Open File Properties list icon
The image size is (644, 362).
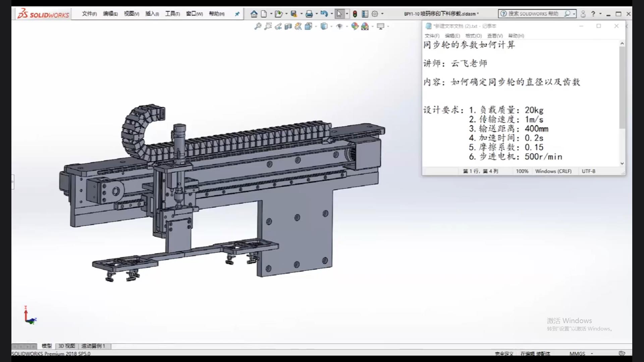pos(365,14)
